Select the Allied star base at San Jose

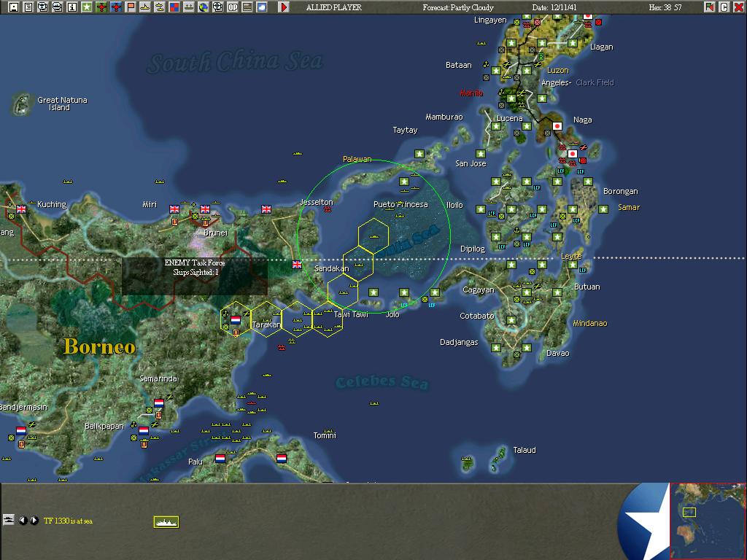pos(481,154)
